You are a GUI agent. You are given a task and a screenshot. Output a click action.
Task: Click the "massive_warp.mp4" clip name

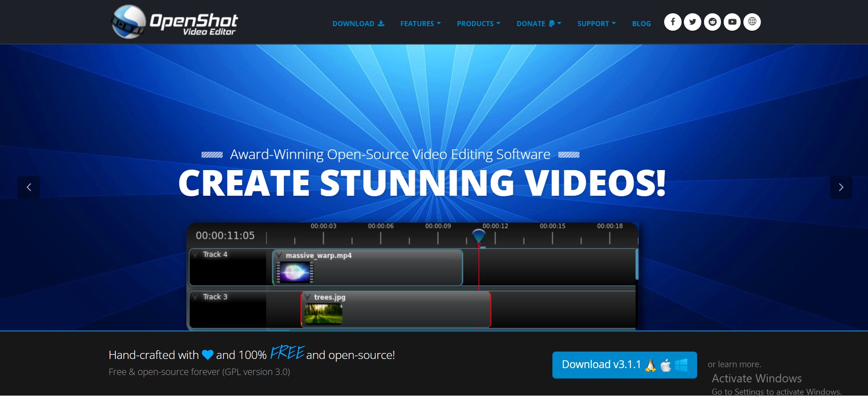pos(319,255)
